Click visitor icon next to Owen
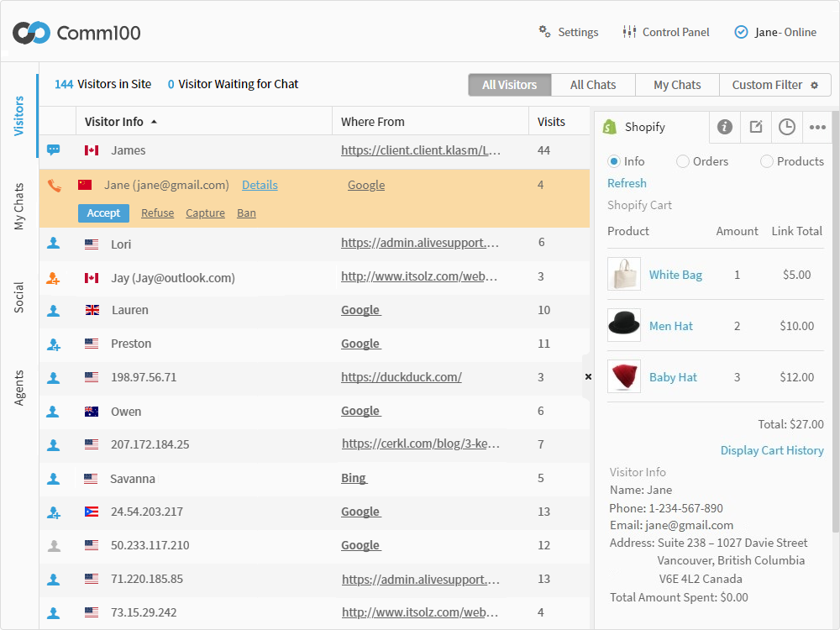This screenshot has height=630, width=840. point(52,412)
